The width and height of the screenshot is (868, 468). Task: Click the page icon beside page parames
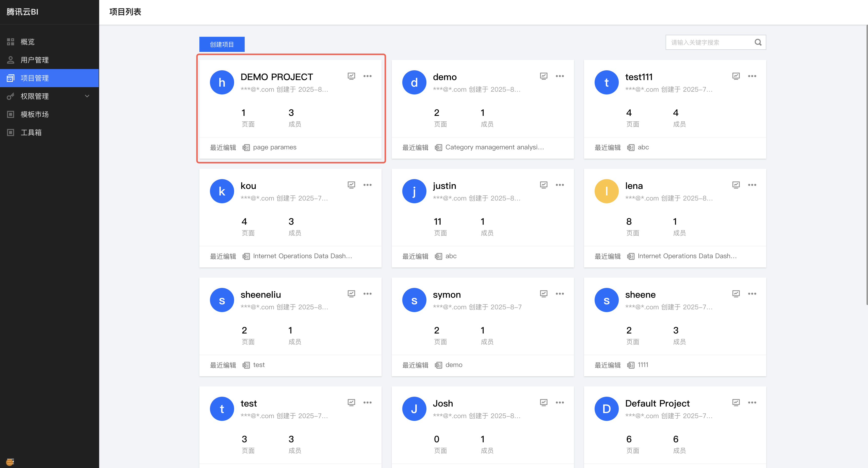click(x=246, y=147)
